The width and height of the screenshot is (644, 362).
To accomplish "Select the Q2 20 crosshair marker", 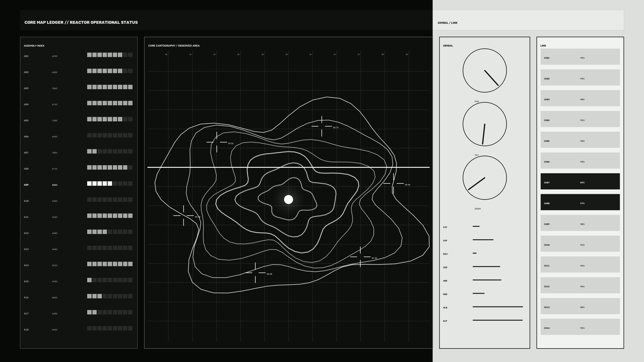I will 255,273.
